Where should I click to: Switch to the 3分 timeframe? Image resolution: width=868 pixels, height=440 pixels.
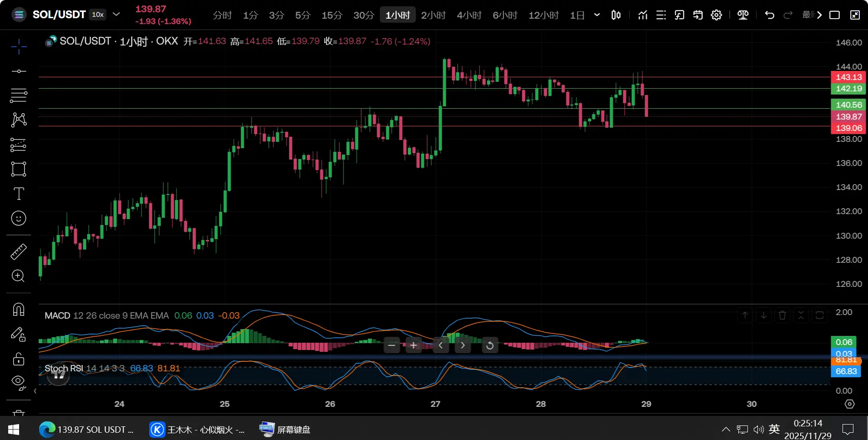276,15
